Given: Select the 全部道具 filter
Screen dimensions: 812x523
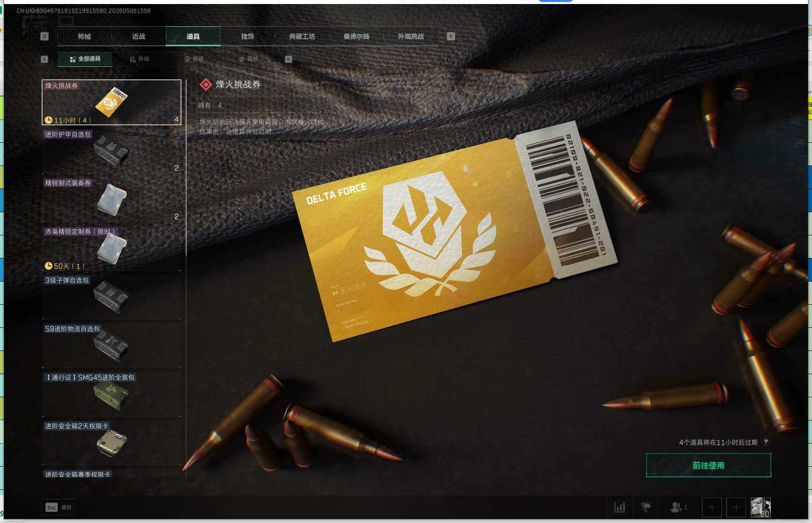Looking at the screenshot, I should 85,59.
